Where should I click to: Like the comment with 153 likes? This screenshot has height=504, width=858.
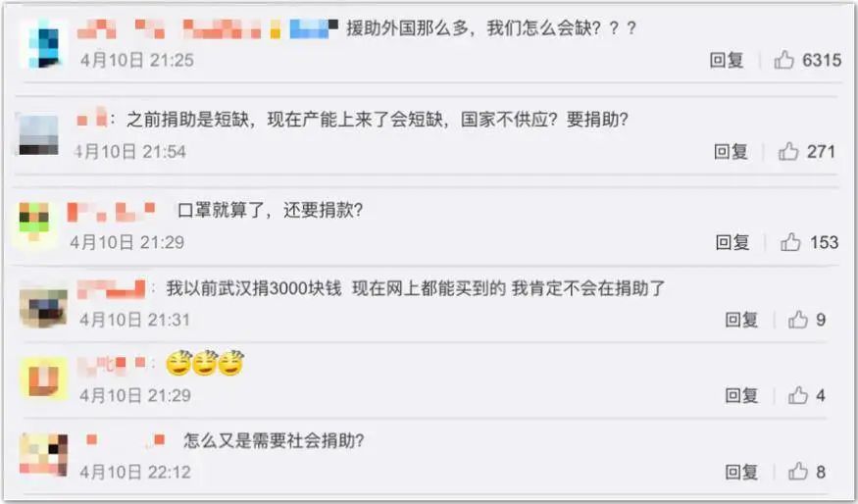(x=790, y=242)
